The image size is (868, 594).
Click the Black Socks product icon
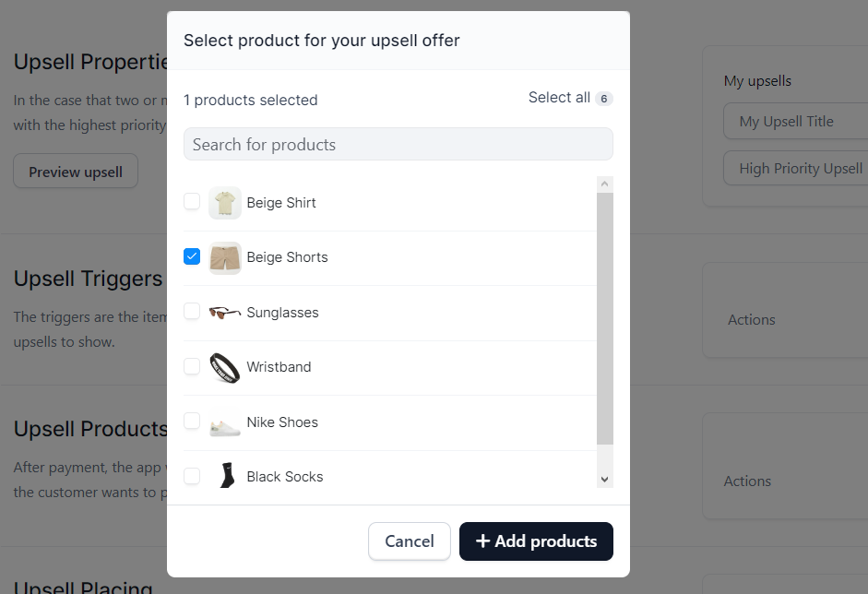point(226,476)
